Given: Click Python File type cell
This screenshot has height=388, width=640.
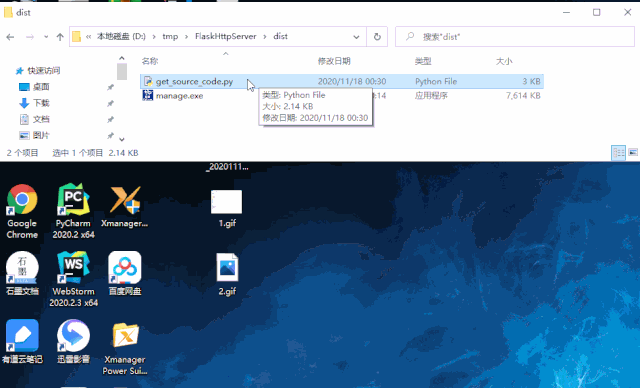Looking at the screenshot, I should click(436, 82).
